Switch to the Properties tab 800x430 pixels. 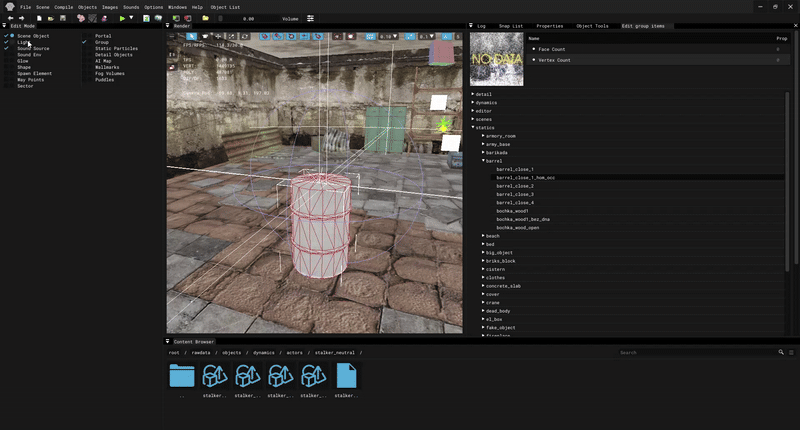(x=549, y=26)
